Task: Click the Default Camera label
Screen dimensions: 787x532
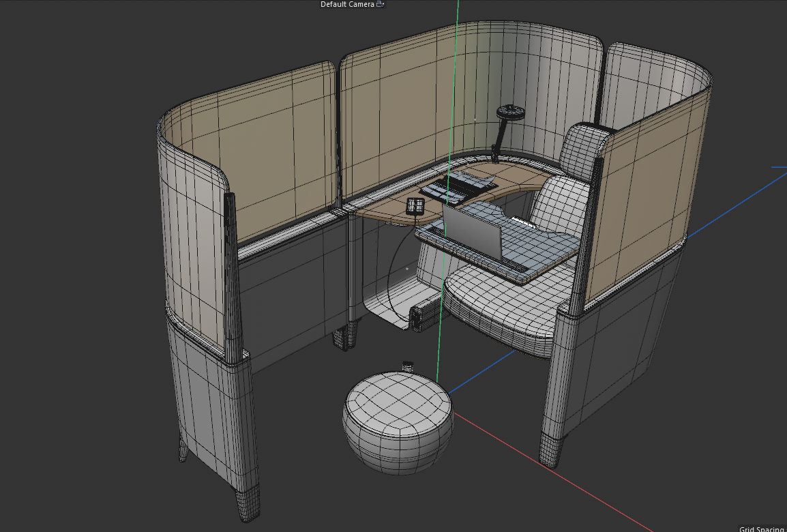Action: [x=347, y=4]
